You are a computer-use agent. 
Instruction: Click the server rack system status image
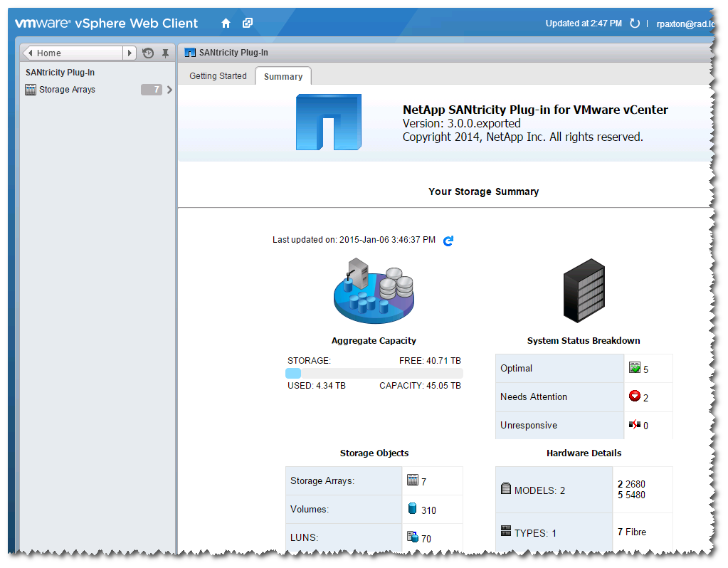[x=584, y=291]
